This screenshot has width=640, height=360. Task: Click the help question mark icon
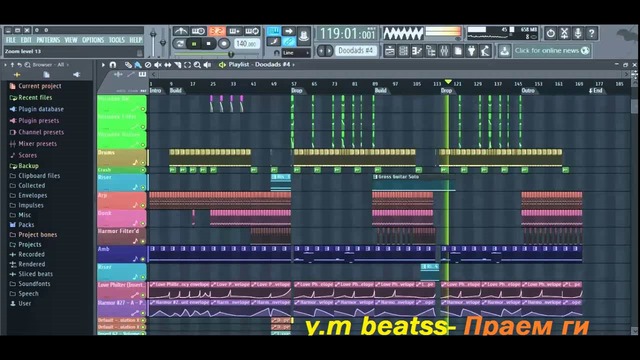tap(591, 33)
